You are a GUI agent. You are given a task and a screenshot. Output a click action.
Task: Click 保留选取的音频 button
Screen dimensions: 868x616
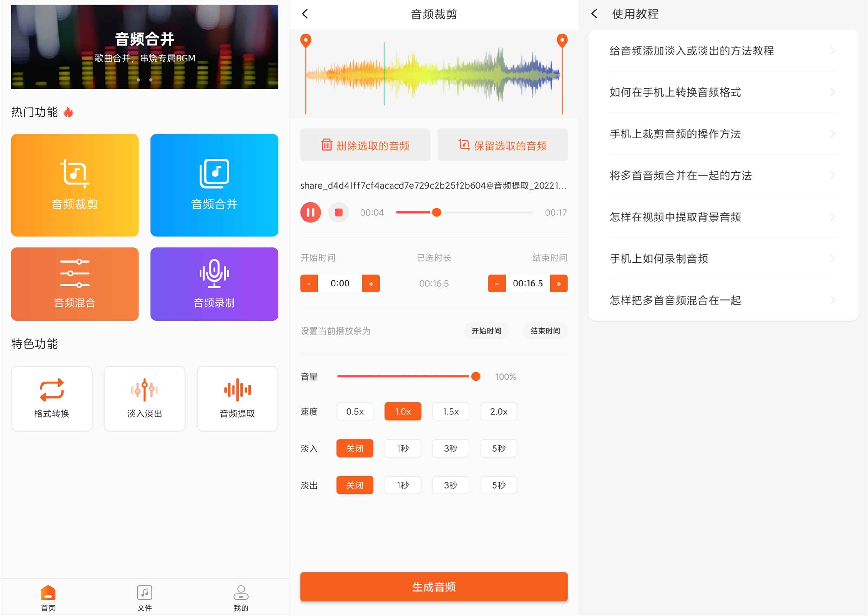502,145
